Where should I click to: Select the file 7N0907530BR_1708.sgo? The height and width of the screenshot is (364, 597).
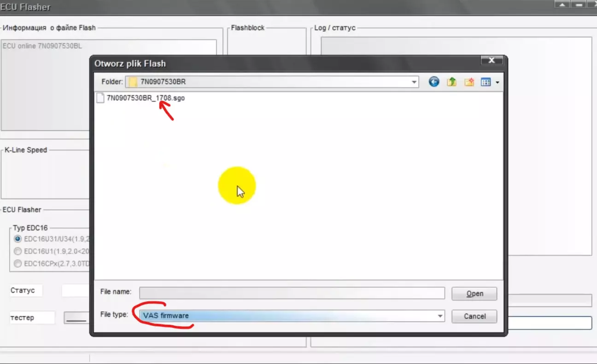(146, 98)
